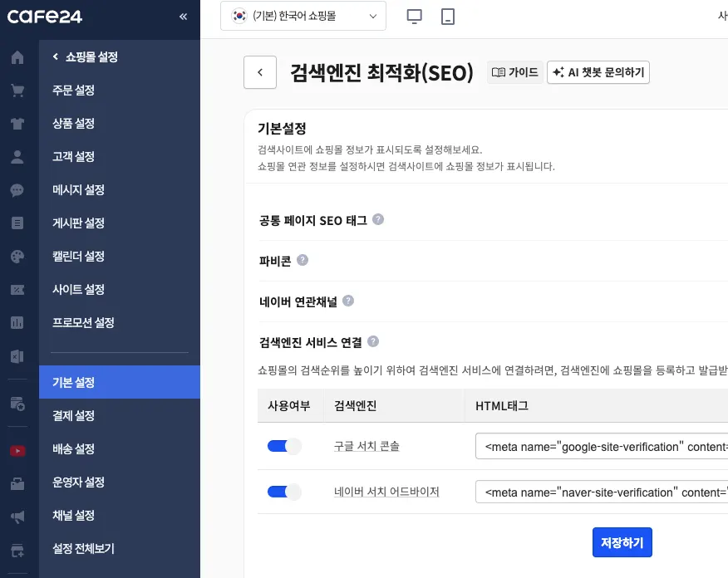Click AI 챗봇 문의하기 button
Image resolution: width=728 pixels, height=578 pixels.
[598, 72]
